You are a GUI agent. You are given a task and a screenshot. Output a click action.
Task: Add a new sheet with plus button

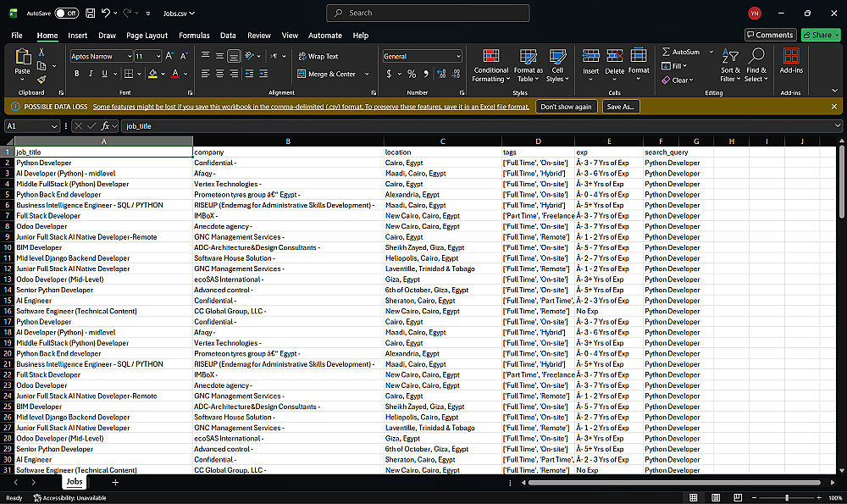click(x=115, y=482)
